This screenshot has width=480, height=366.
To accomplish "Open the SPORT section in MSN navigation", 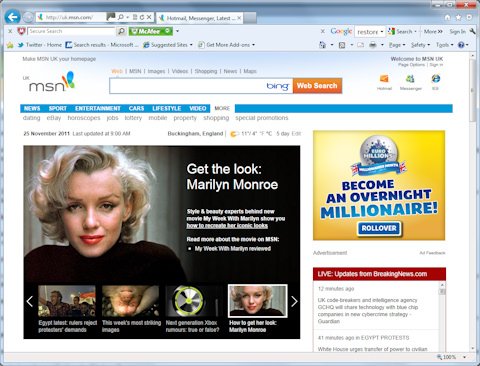I will (58, 109).
